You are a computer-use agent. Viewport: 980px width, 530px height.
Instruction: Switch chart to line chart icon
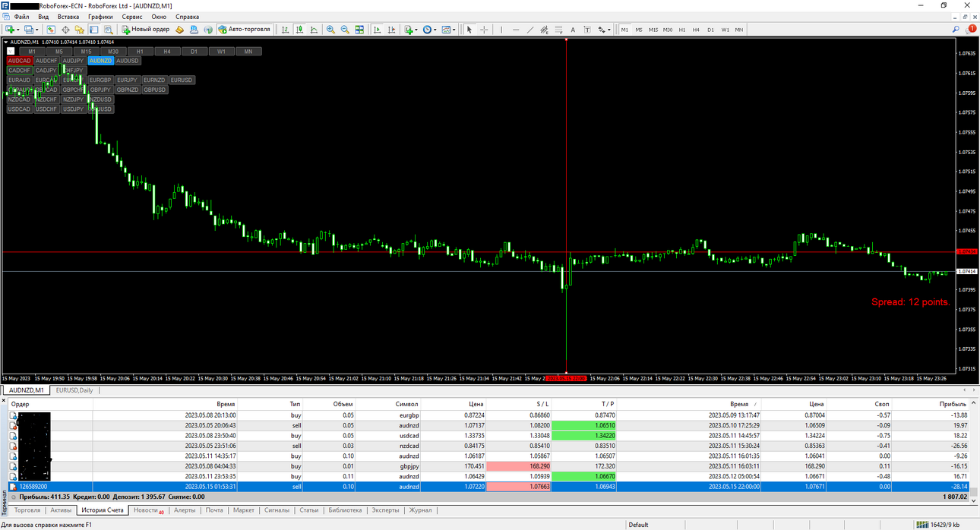[x=314, y=30]
